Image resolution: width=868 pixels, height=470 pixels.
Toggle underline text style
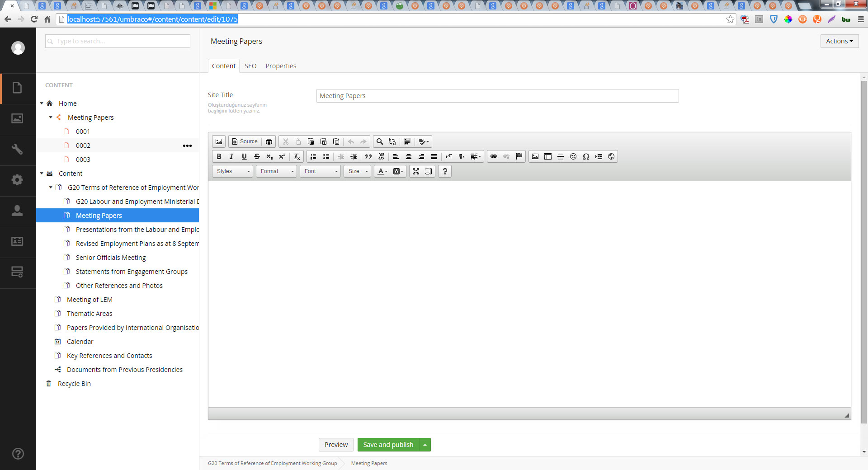[x=244, y=156]
